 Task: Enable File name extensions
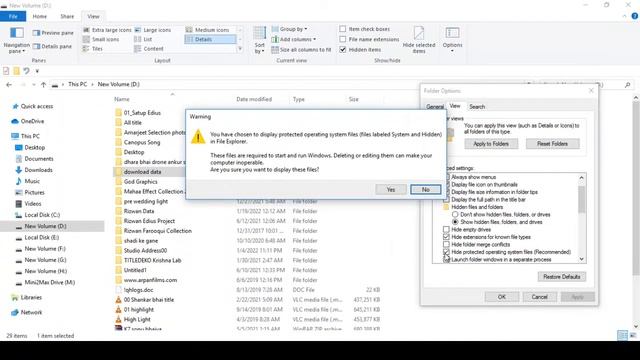tap(343, 39)
